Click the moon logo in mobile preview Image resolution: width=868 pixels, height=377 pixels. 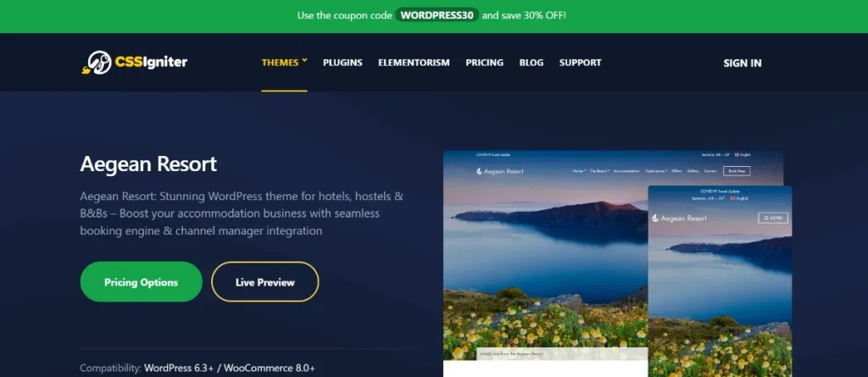[656, 218]
